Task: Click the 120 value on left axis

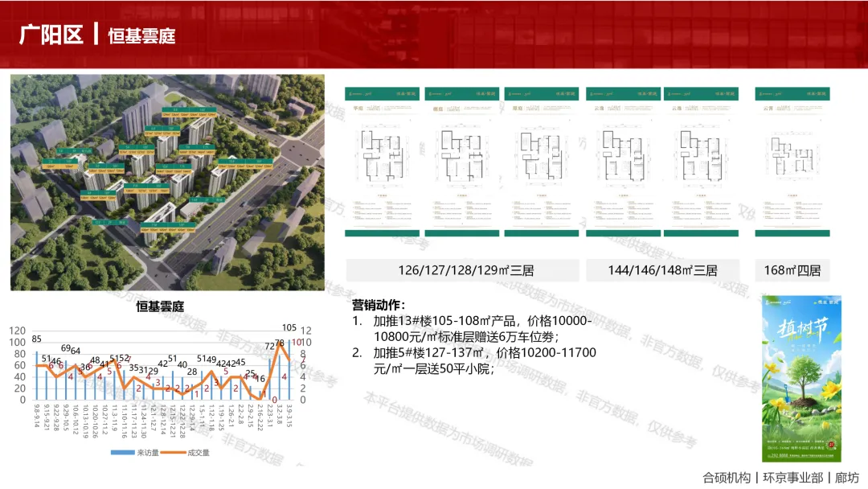Action: 17,331
